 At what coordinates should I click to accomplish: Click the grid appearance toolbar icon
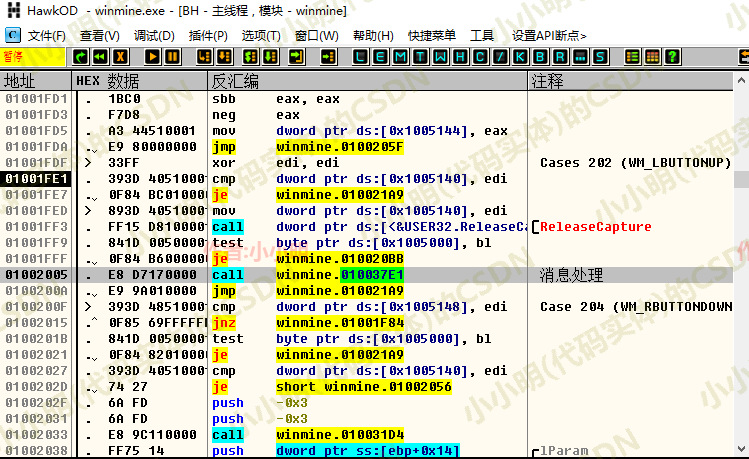[x=653, y=57]
